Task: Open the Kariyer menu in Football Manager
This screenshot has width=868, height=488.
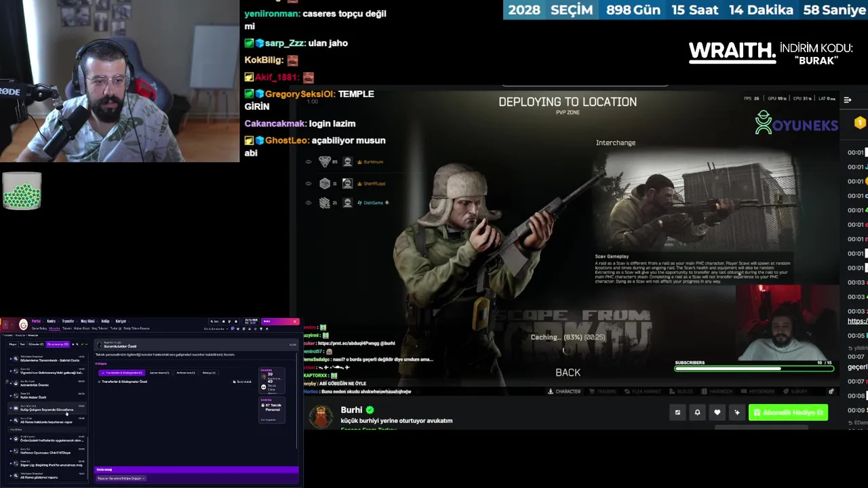Action: coord(121,321)
